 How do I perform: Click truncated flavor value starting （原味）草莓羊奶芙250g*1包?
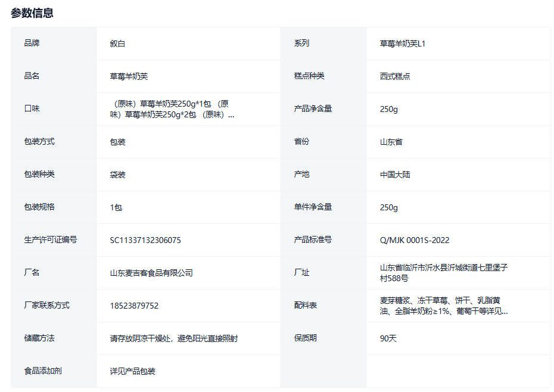tap(172, 109)
